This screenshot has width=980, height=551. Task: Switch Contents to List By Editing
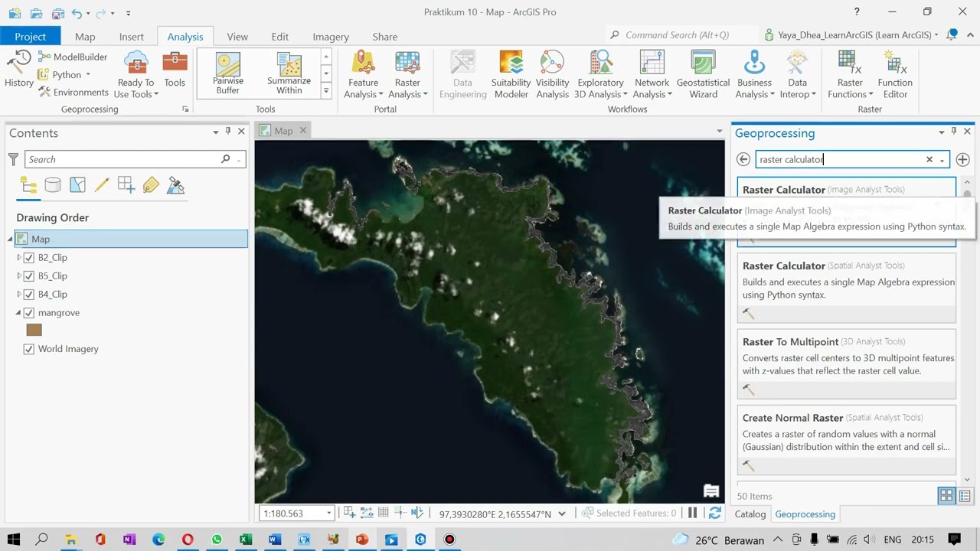click(x=102, y=185)
